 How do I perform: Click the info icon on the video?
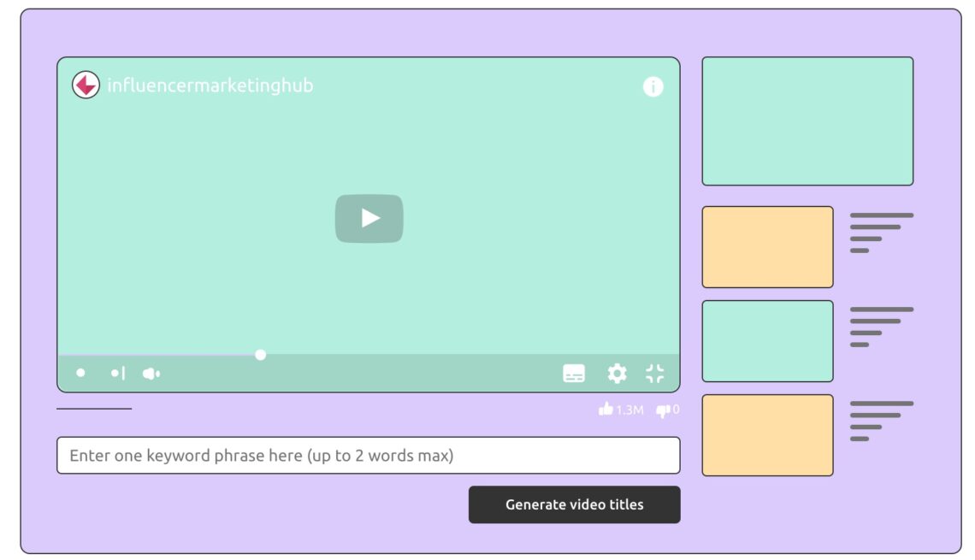pyautogui.click(x=653, y=86)
